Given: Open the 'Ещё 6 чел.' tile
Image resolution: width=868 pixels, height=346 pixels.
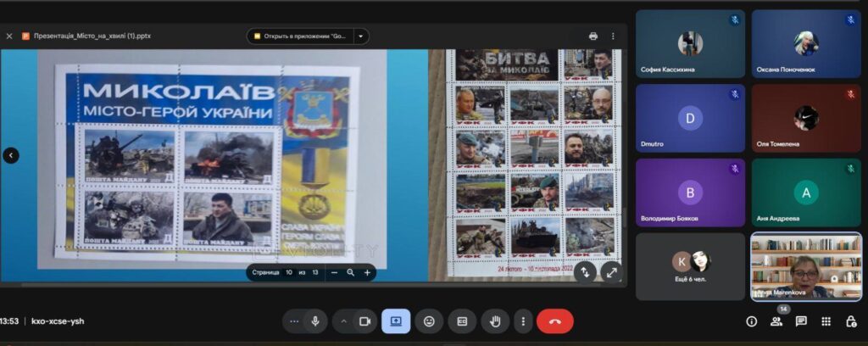Looking at the screenshot, I should click(x=690, y=267).
